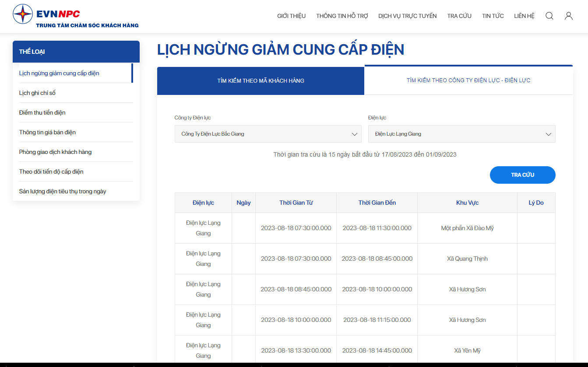Open Theo dõi tiến độ cấp điện link
The height and width of the screenshot is (367, 588).
[x=51, y=171]
